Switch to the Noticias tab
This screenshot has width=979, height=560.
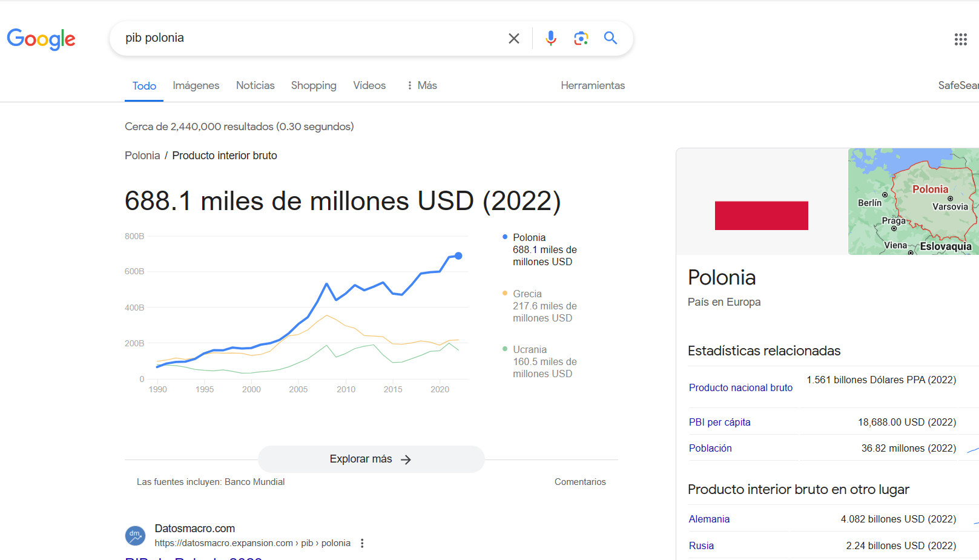255,85
